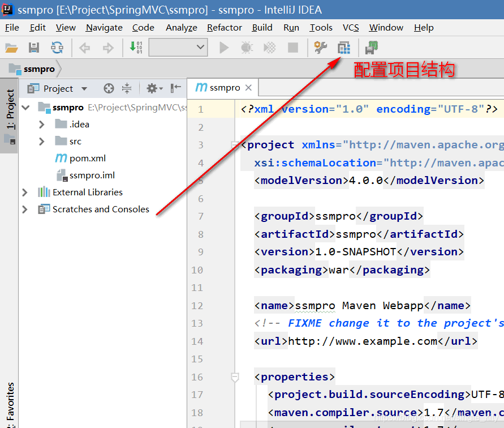Click the Back navigation arrow
Image resolution: width=504 pixels, height=428 pixels.
[x=84, y=48]
